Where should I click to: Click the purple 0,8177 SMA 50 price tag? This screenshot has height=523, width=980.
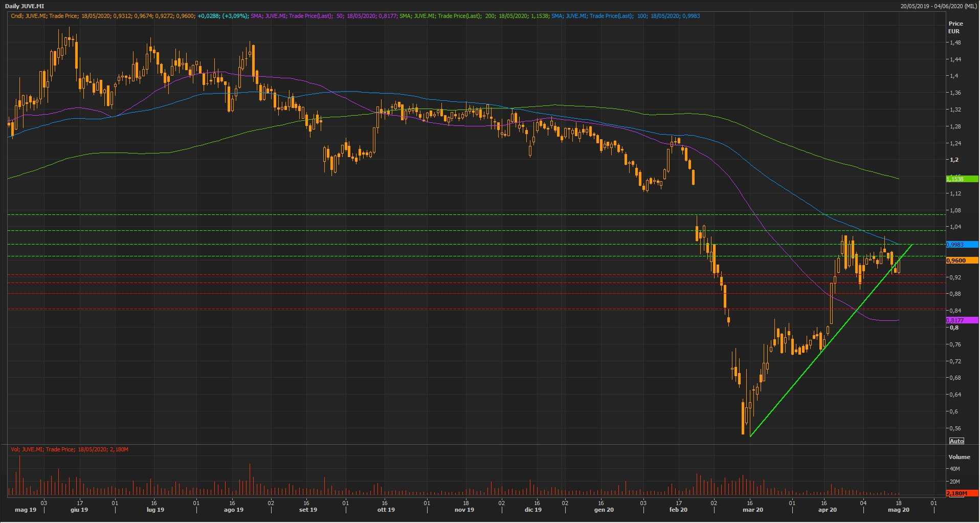click(962, 320)
